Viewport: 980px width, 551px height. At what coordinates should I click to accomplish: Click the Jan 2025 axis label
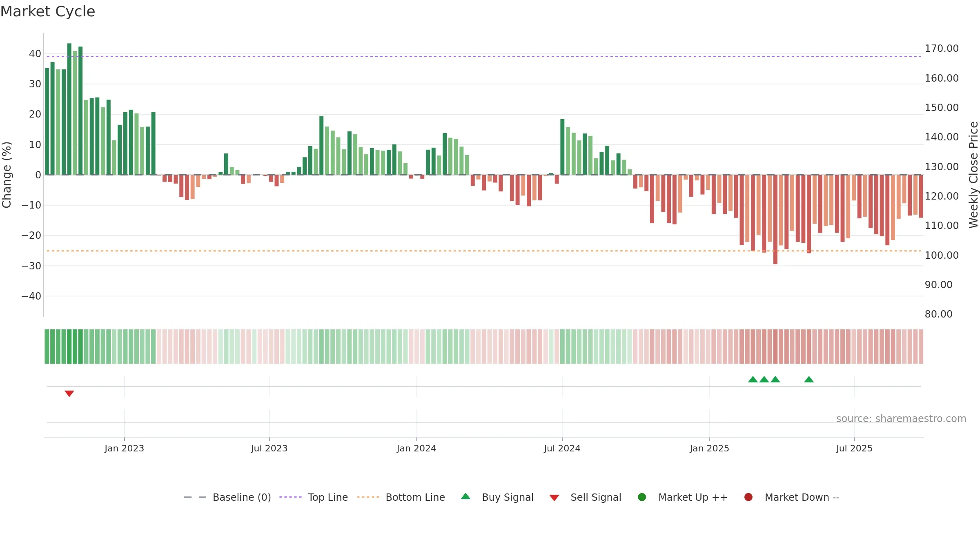coord(709,448)
